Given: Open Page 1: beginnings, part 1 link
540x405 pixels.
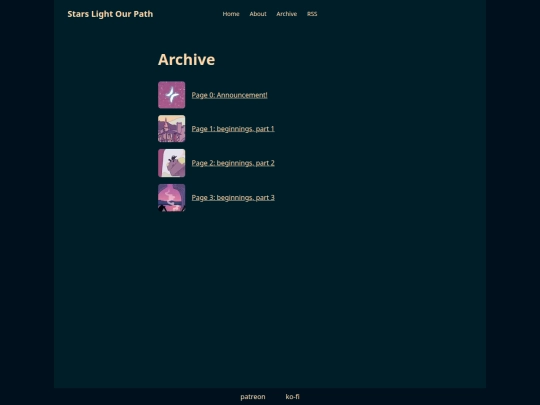Looking at the screenshot, I should point(233,129).
